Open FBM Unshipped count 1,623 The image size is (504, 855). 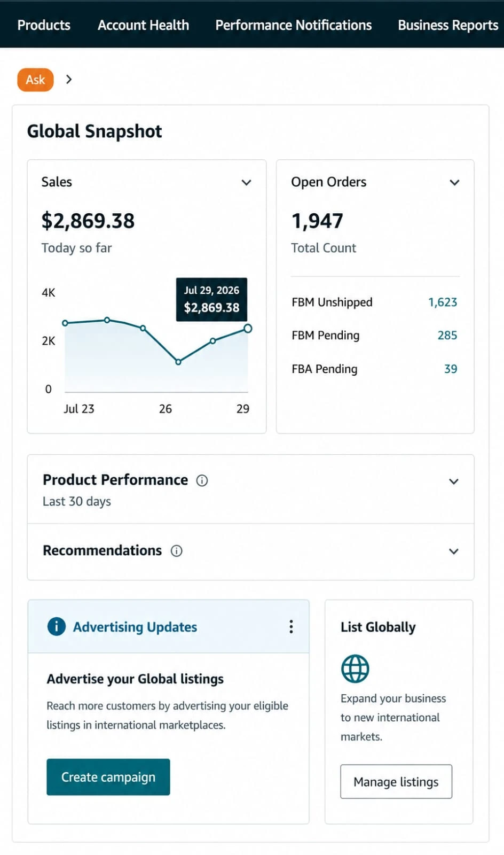tap(443, 302)
